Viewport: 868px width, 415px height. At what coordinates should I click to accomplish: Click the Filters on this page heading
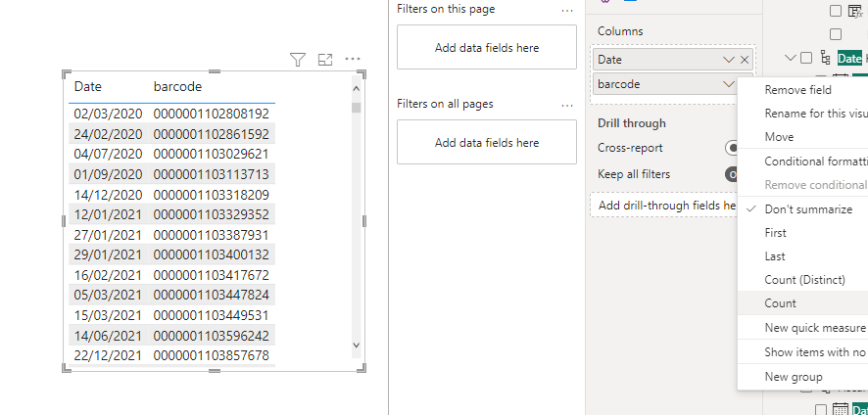(446, 9)
